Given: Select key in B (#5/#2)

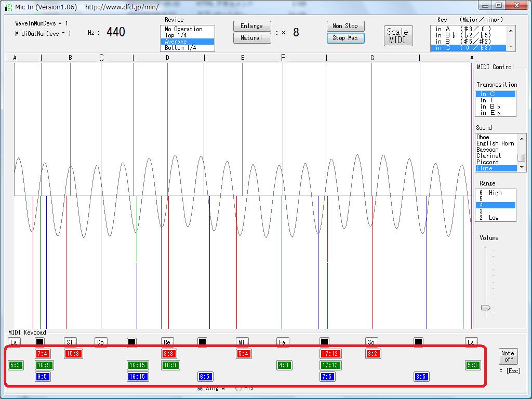Looking at the screenshot, I should coord(468,42).
